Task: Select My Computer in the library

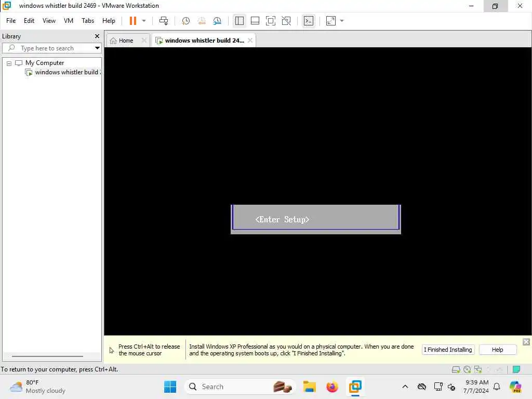Action: 45,63
